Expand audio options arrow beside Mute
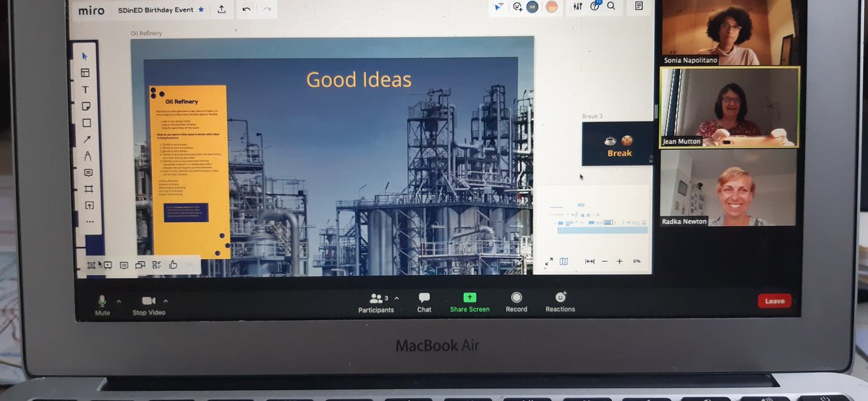This screenshot has height=401, width=868. point(119,301)
